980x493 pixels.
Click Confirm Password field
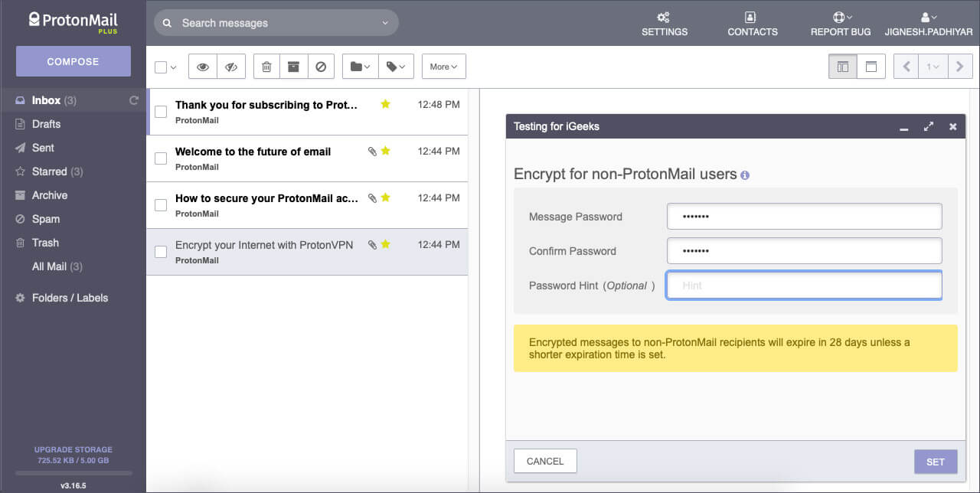(804, 250)
